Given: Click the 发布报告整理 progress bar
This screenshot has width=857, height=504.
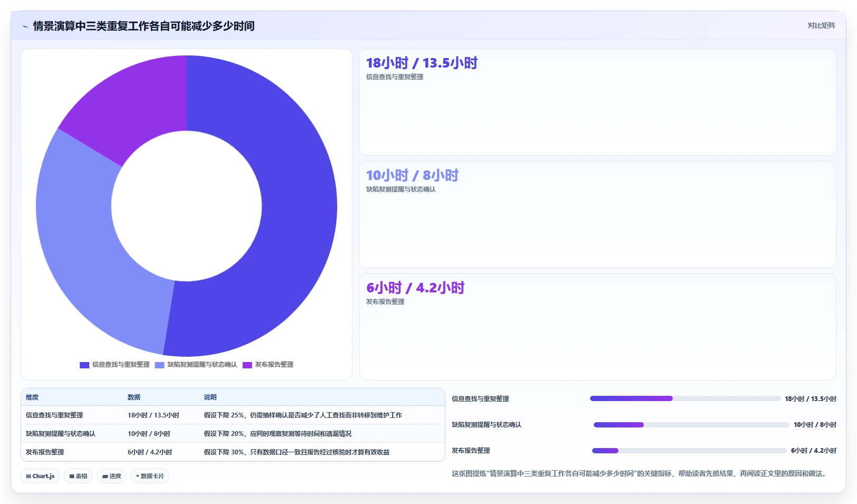Looking at the screenshot, I should pyautogui.click(x=689, y=450).
